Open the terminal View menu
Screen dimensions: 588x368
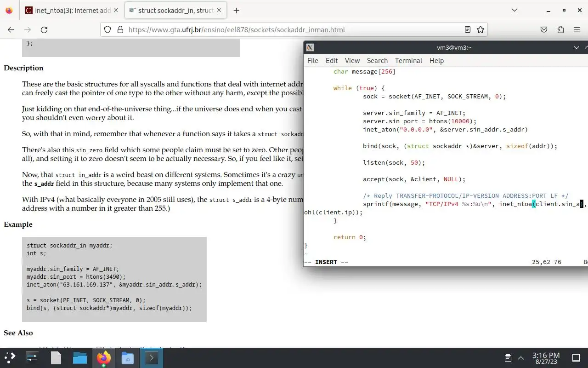point(352,61)
